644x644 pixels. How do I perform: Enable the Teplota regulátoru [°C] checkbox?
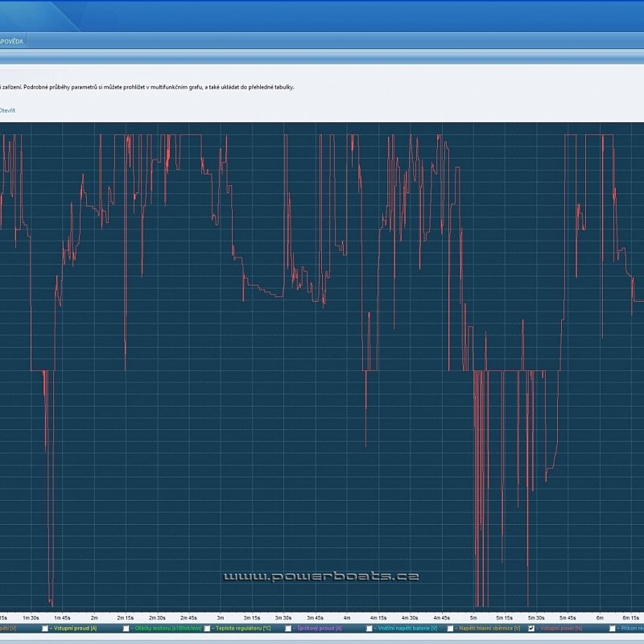(x=208, y=628)
